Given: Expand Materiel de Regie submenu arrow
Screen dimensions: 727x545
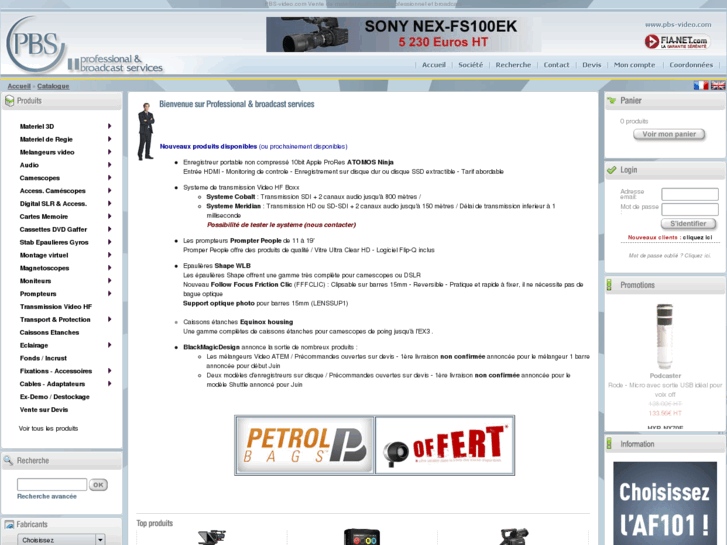Looking at the screenshot, I should [x=109, y=139].
